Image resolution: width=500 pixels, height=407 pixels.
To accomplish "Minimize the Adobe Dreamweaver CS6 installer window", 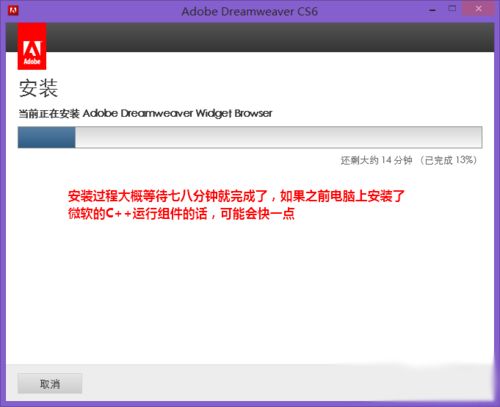I will click(x=433, y=10).
